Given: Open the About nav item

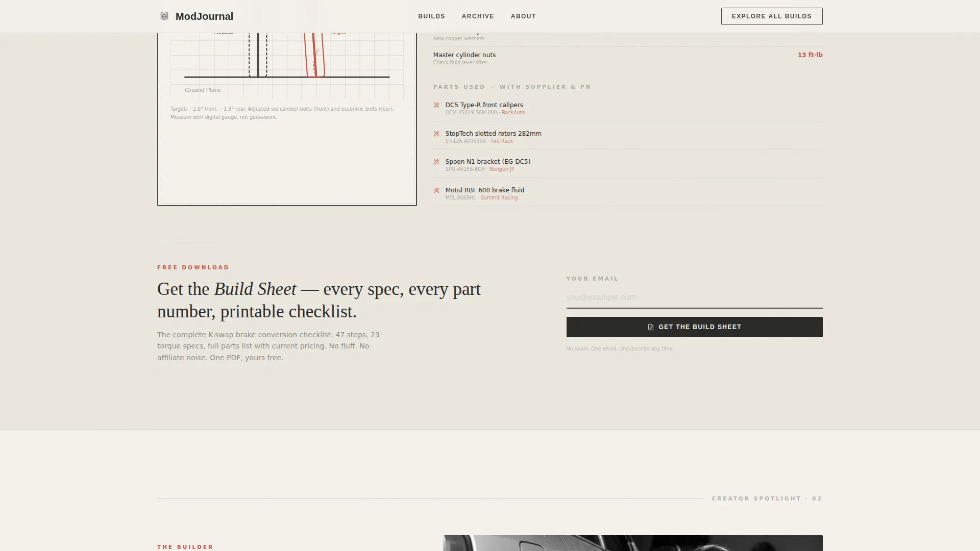Looking at the screenshot, I should [x=523, y=16].
